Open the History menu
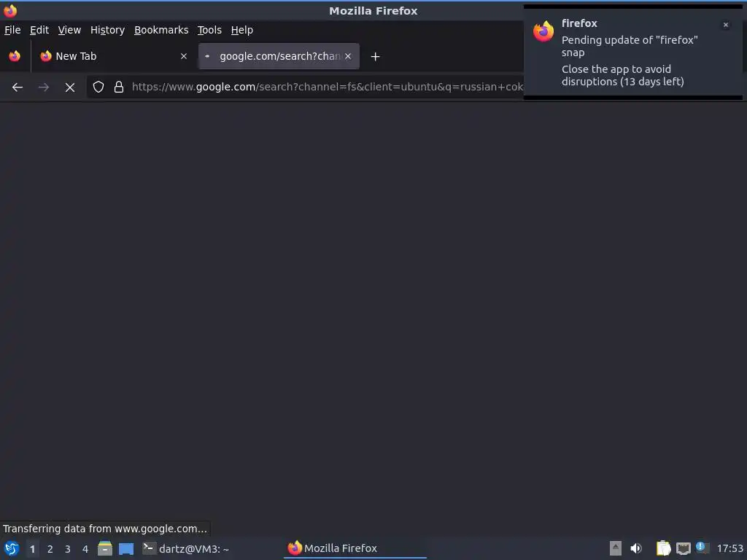Viewport: 747px width, 560px height. (108, 30)
